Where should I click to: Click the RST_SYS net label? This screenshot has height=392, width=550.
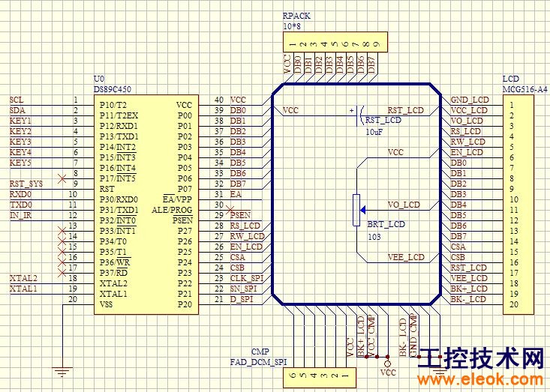click(26, 184)
